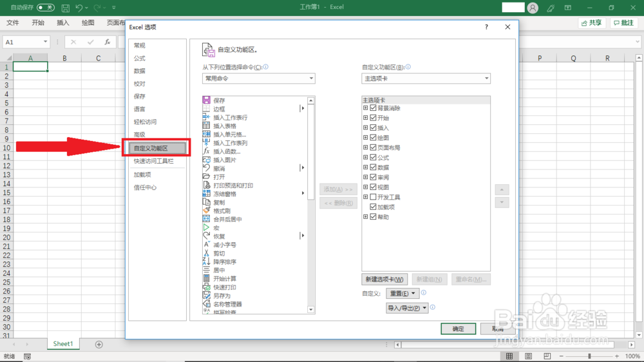This screenshot has height=362, width=644.
Task: Open the 常用命令 commands dropdown
Action: click(x=259, y=78)
